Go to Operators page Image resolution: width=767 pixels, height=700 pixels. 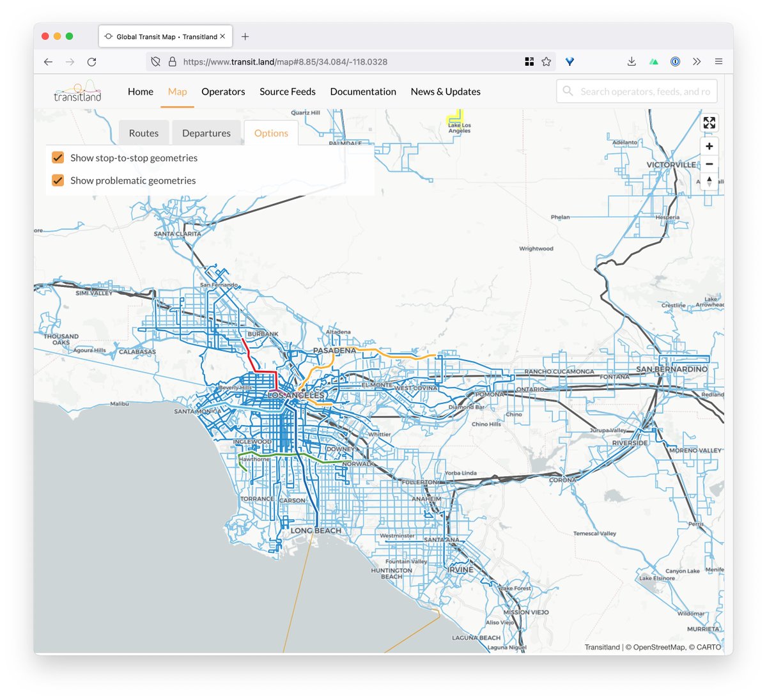[x=223, y=91]
